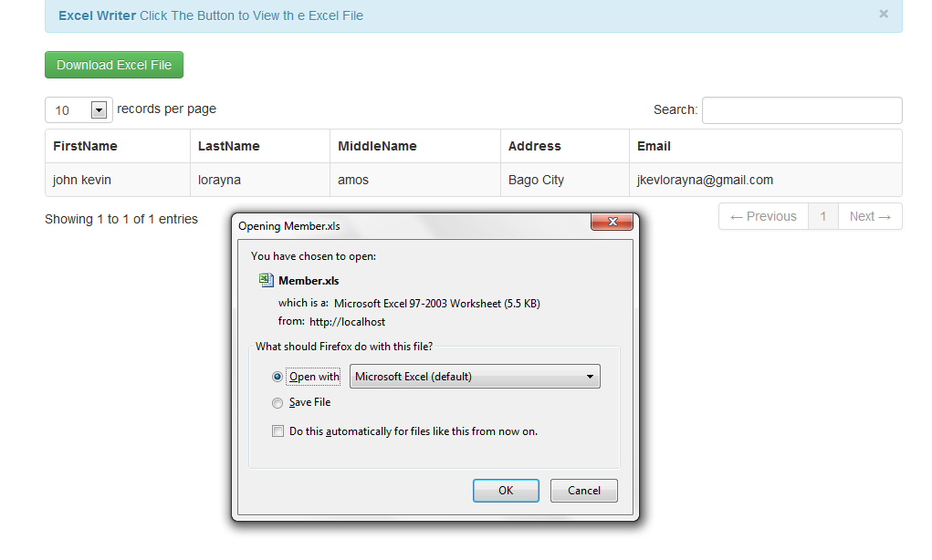
Task: Click the Member.xls file name text
Action: click(x=309, y=281)
